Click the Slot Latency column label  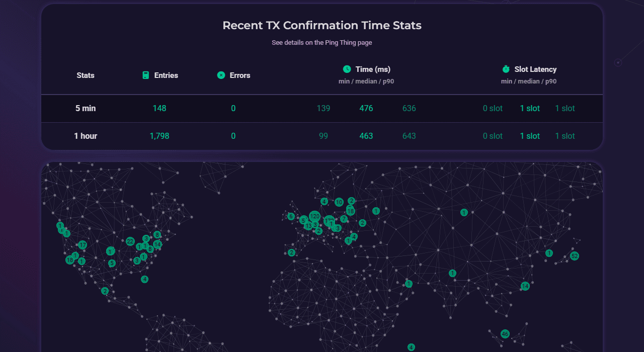535,69
